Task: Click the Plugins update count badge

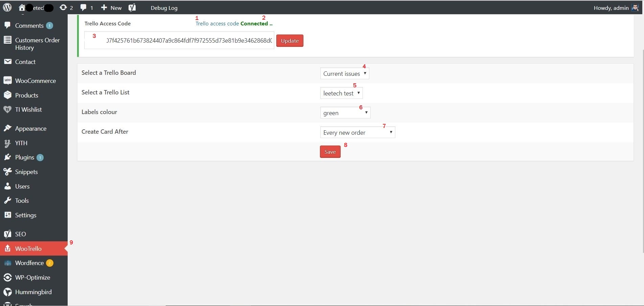Action: pyautogui.click(x=40, y=157)
